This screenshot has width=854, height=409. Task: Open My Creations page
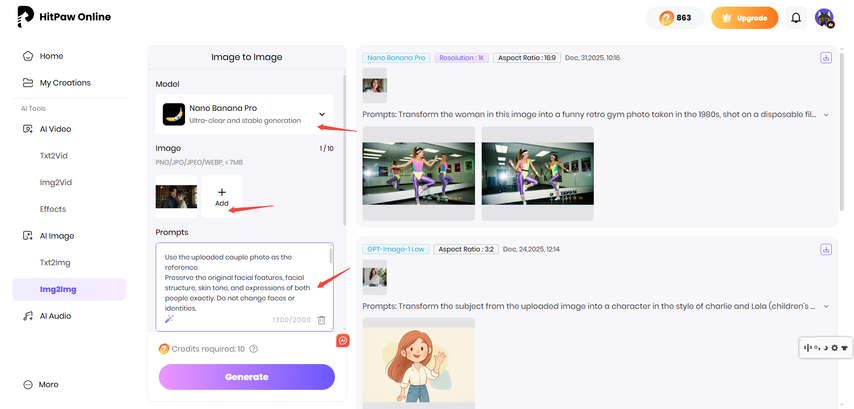click(64, 83)
